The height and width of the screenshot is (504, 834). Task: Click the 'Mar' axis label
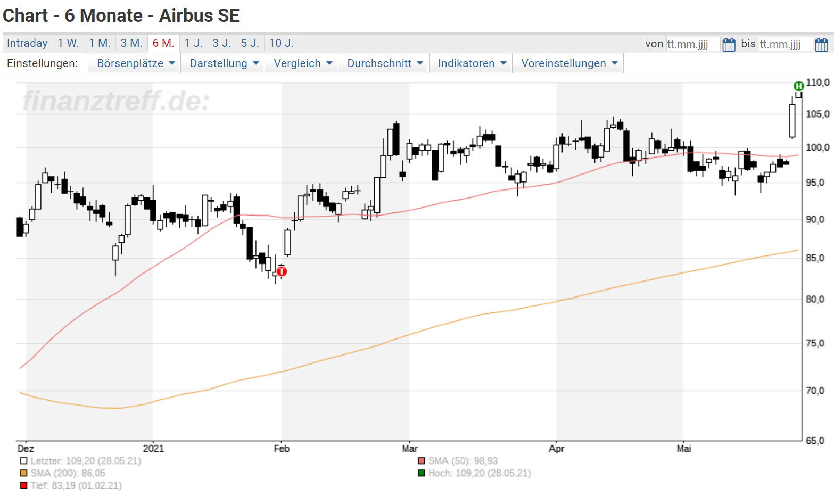[409, 449]
